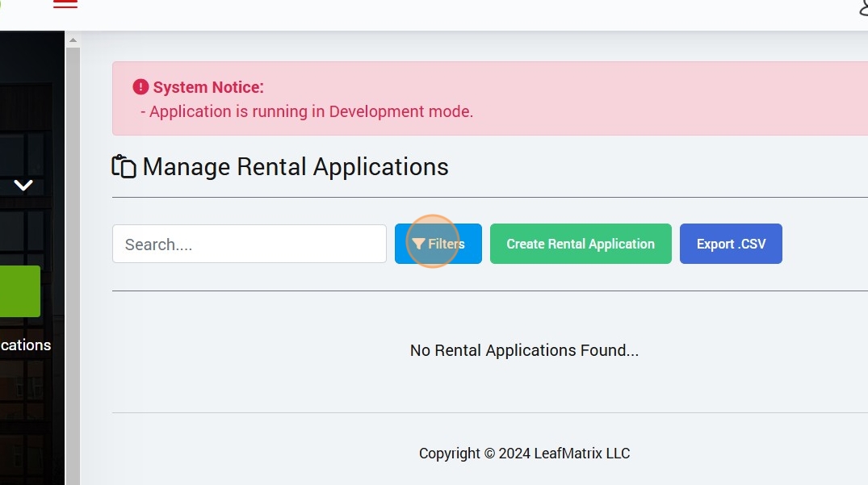
Task: Click the funnel icon on Filters button
Action: pyautogui.click(x=418, y=244)
